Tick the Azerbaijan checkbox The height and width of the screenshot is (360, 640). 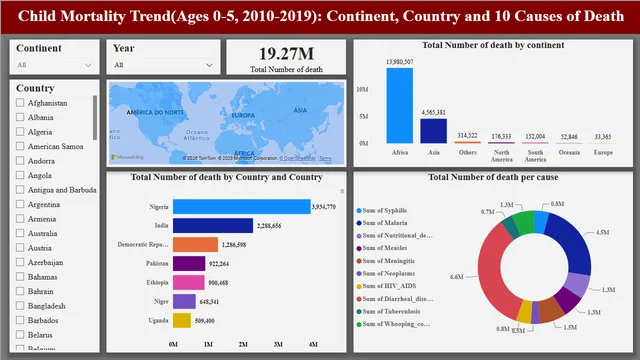coord(20,262)
